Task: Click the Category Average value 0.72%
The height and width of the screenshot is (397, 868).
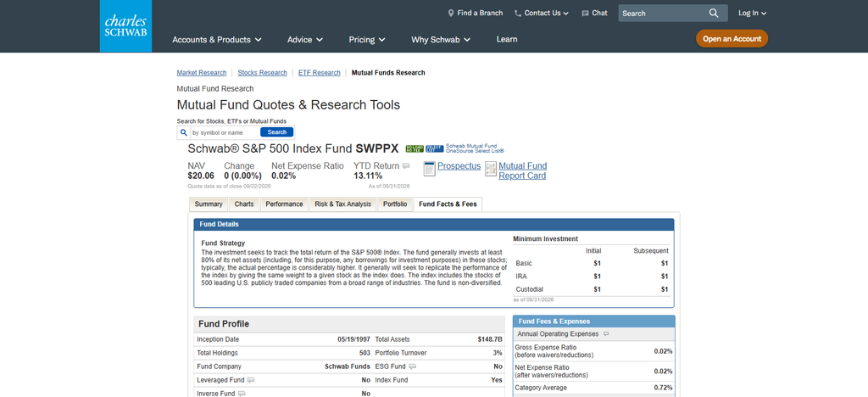Action: pos(663,389)
